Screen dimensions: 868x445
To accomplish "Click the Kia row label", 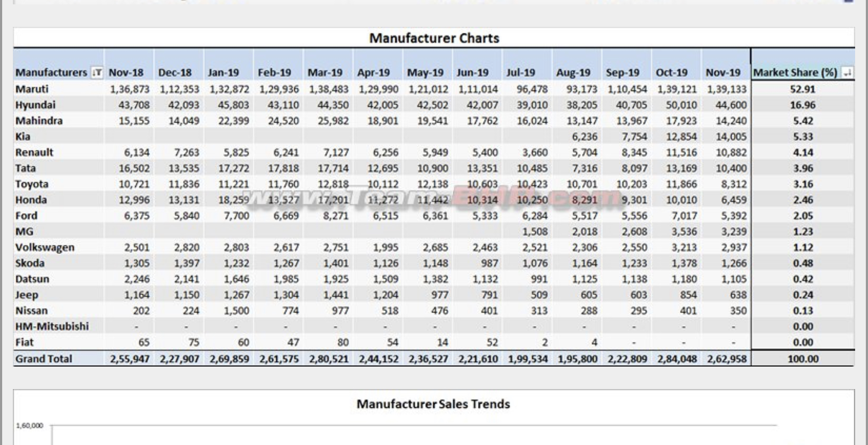I will pyautogui.click(x=23, y=137).
